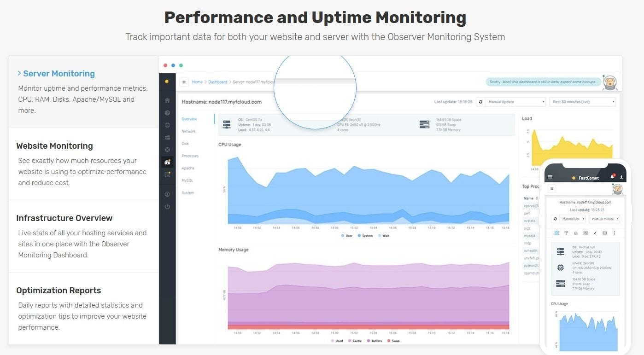Screen dimensions: 644x355
Task: Click the Home breadcrumb link
Action: [x=197, y=82]
